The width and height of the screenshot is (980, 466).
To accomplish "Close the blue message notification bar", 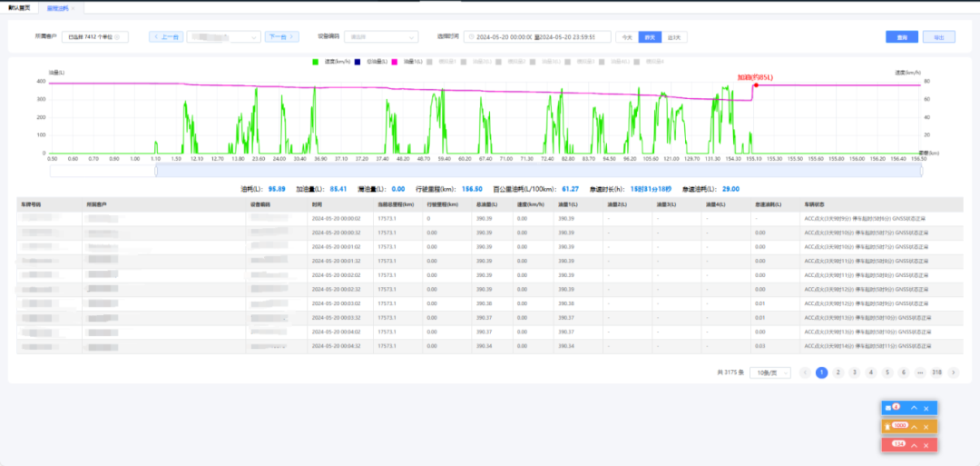I will 926,408.
